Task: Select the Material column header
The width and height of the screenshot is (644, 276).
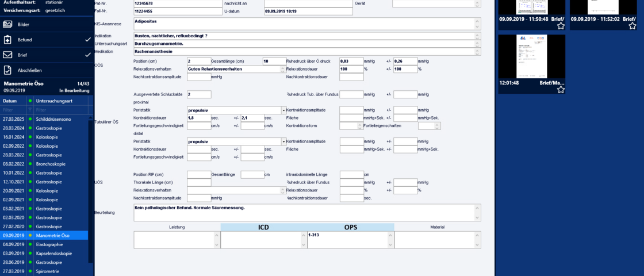Action: (438, 227)
